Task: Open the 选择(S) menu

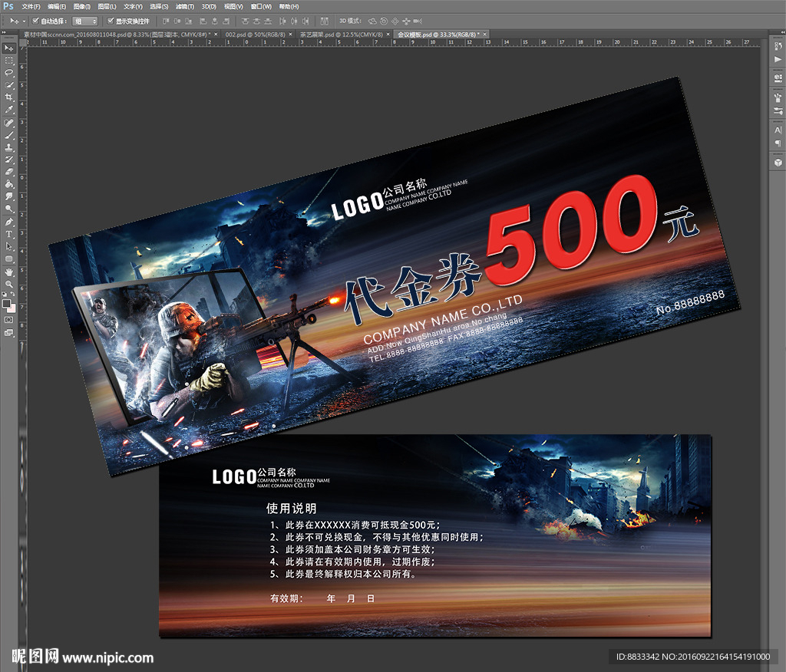Action: (159, 6)
